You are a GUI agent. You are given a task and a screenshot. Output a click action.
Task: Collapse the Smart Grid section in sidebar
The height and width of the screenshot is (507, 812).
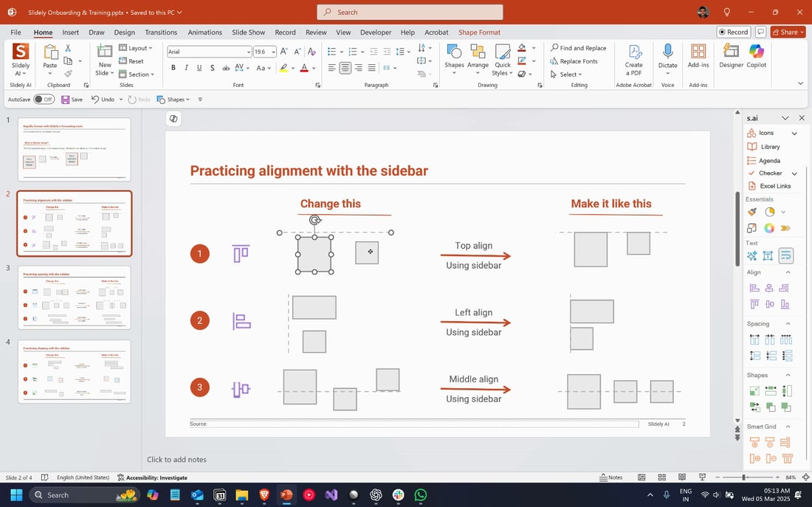point(788,427)
